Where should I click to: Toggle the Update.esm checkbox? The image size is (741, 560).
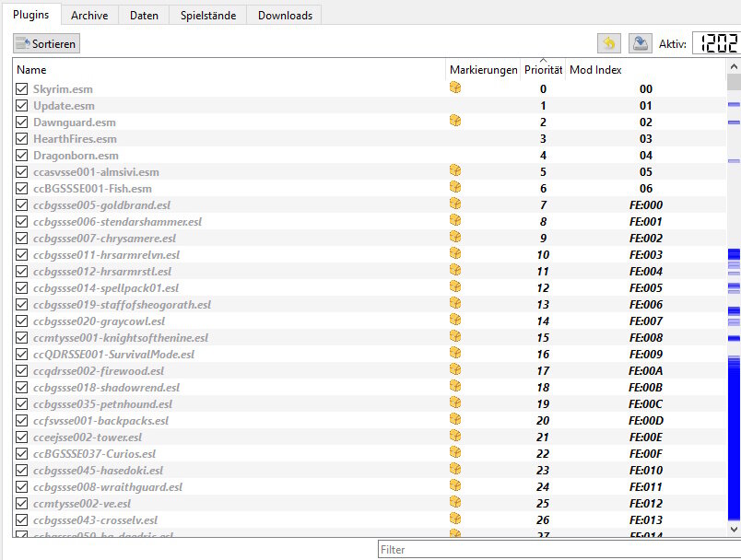(x=22, y=105)
